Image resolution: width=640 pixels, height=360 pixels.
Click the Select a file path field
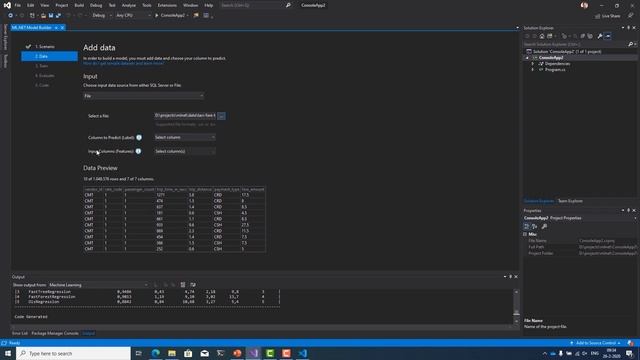[185, 116]
